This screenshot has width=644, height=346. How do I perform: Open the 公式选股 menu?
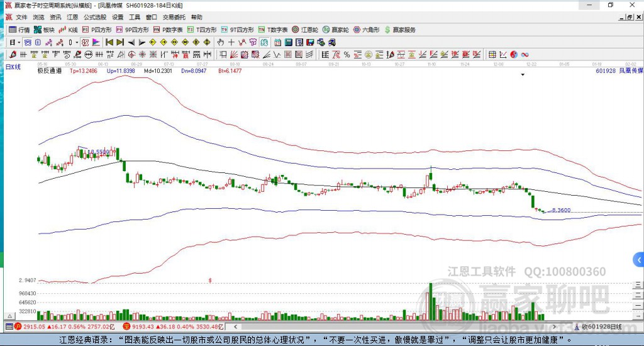click(94, 17)
